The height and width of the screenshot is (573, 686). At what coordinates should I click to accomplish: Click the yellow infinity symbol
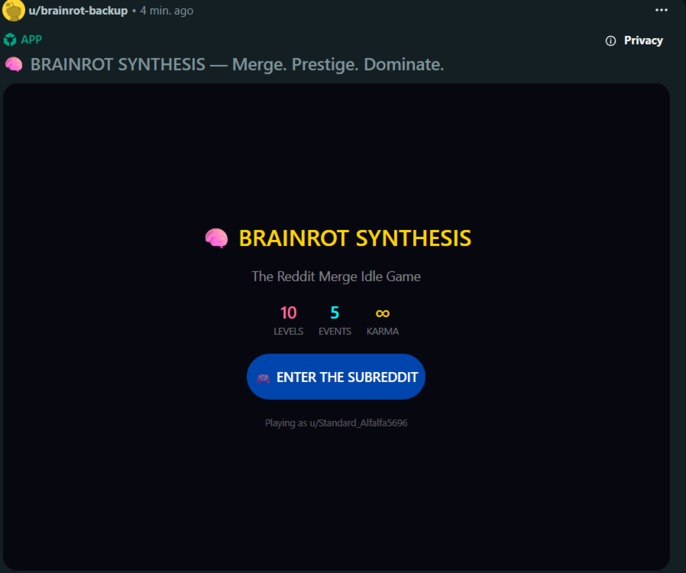(382, 313)
